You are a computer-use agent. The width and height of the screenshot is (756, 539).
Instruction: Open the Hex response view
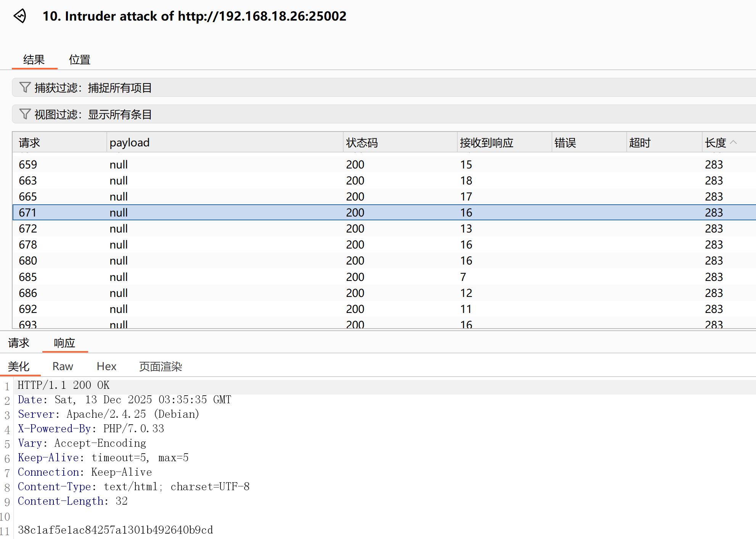106,366
